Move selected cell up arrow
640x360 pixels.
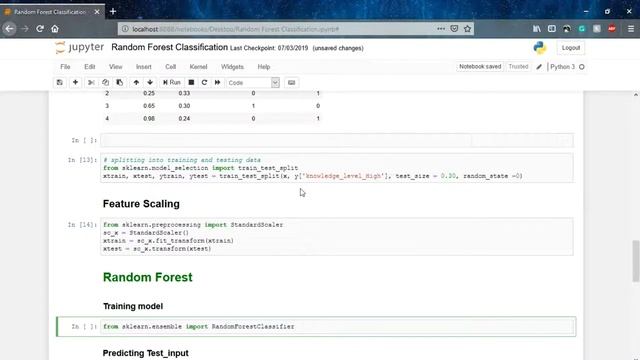point(136,82)
